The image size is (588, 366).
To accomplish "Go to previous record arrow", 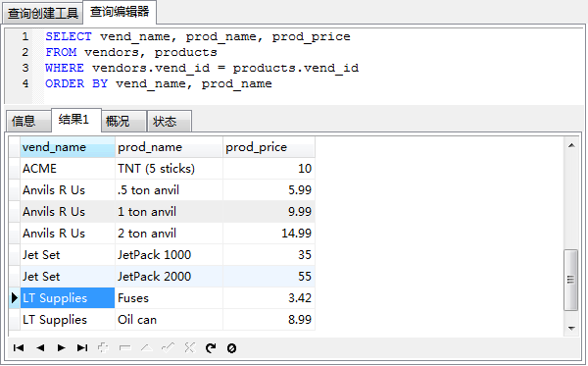I will coord(40,348).
